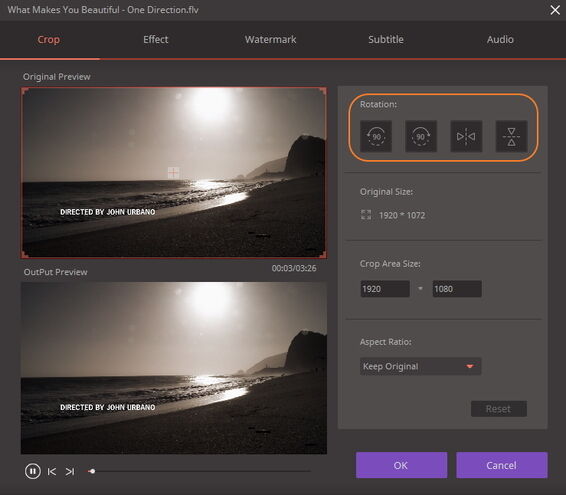Open the Watermark tab
Viewport: 566px width, 495px height.
click(x=270, y=39)
